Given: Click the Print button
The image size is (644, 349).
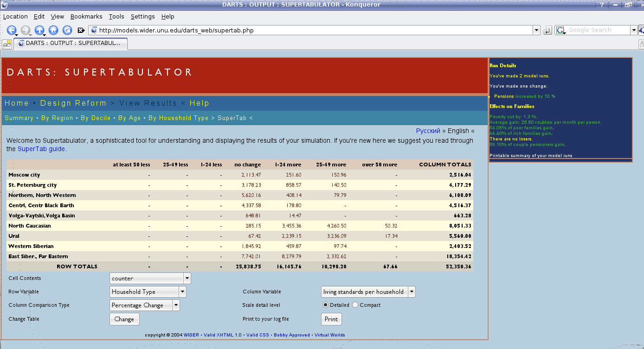Looking at the screenshot, I should tap(331, 319).
